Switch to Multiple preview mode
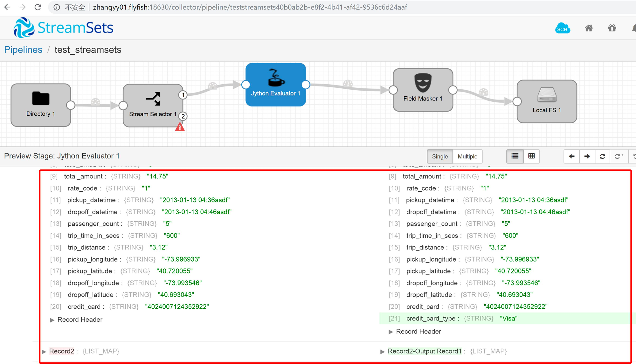636x364 pixels. tap(467, 156)
